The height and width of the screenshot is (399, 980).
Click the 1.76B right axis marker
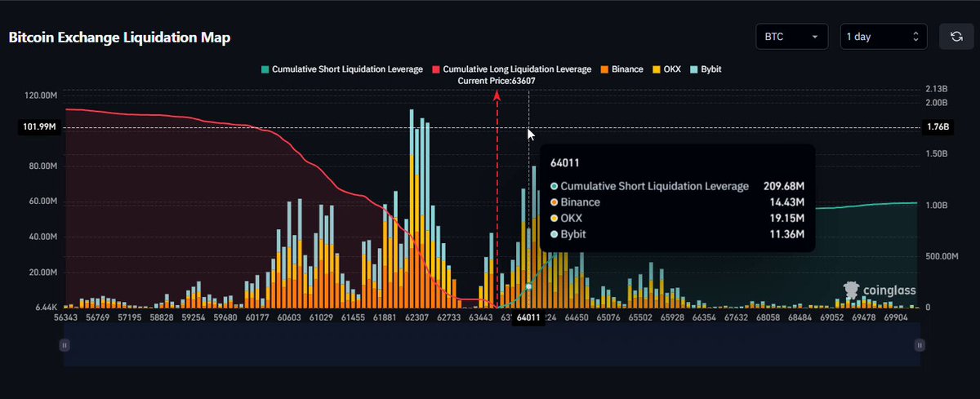click(937, 127)
